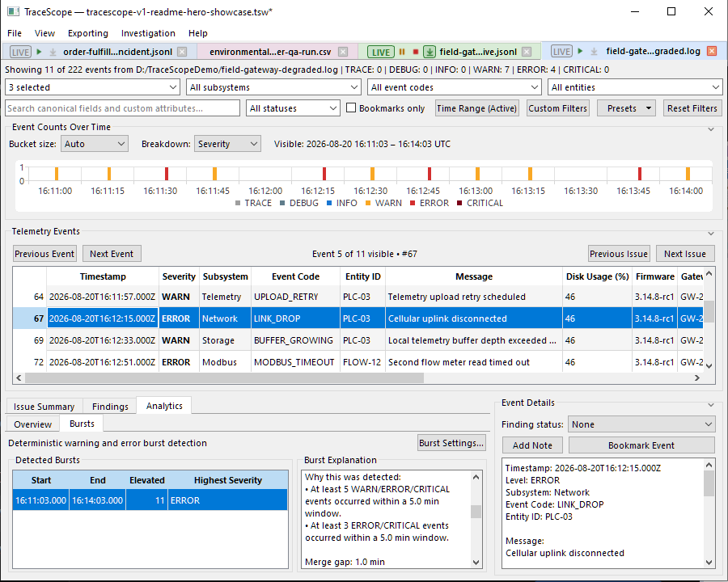
Task: Switch to Findings tab
Action: [x=110, y=407]
